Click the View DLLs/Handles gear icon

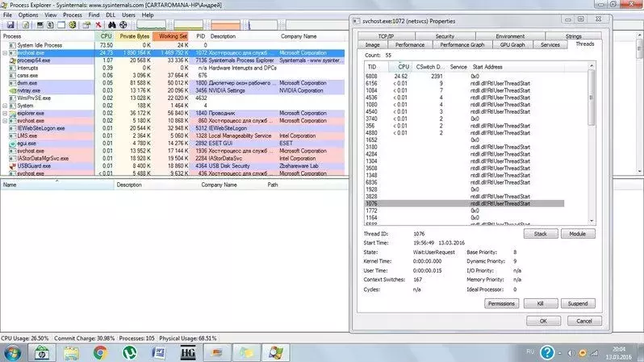click(x=73, y=25)
